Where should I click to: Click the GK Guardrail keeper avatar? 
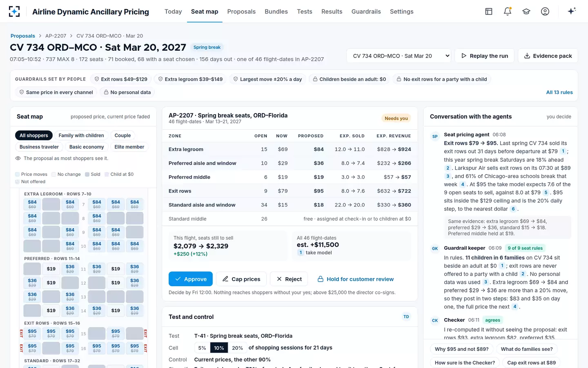click(x=435, y=249)
